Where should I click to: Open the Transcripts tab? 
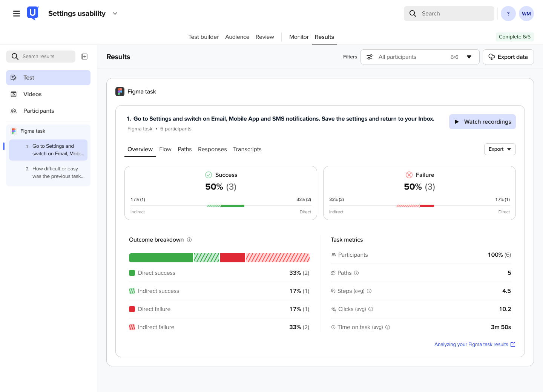pyautogui.click(x=247, y=149)
